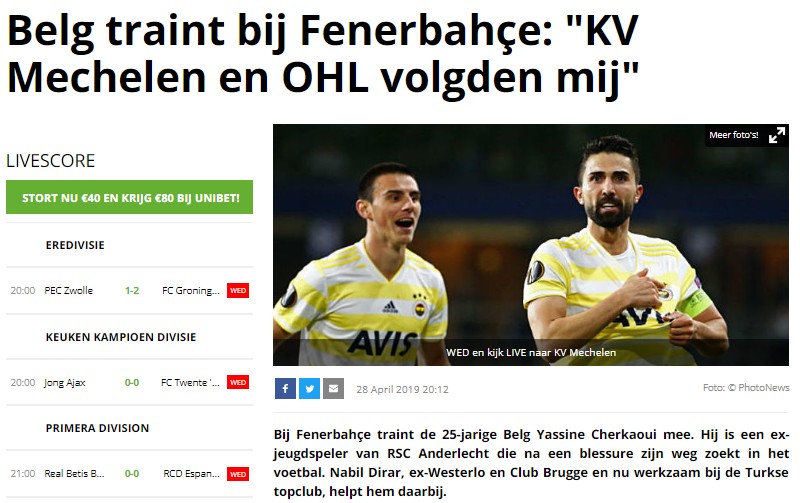Click the Fenerbahçe players article photo
This screenshot has height=503, width=800.
point(531,245)
